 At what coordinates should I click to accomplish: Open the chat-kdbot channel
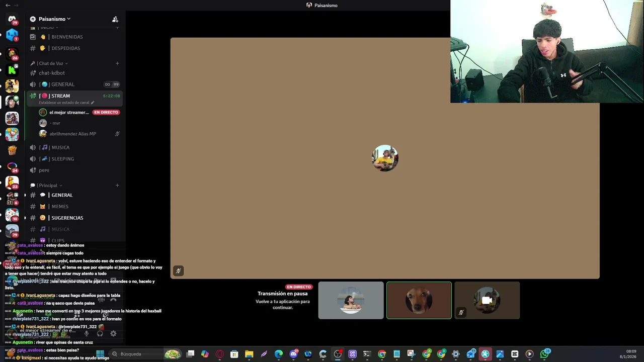(x=74, y=73)
